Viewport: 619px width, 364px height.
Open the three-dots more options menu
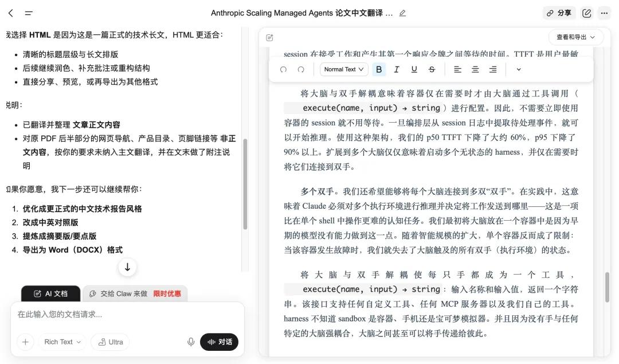604,13
